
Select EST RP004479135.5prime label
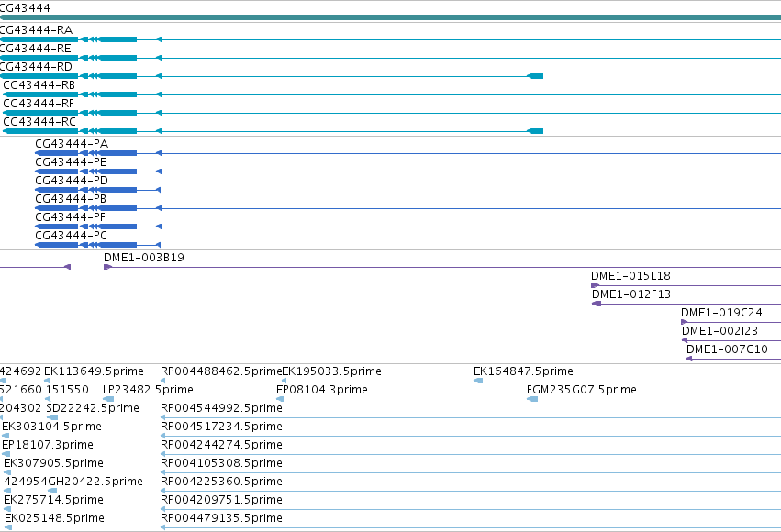tap(222, 518)
